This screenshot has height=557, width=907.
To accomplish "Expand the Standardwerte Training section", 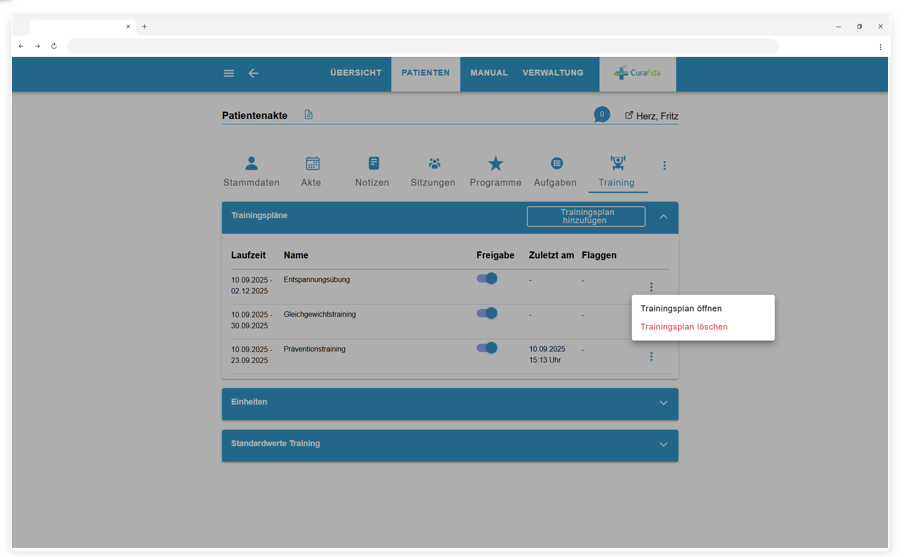I will 663,445.
